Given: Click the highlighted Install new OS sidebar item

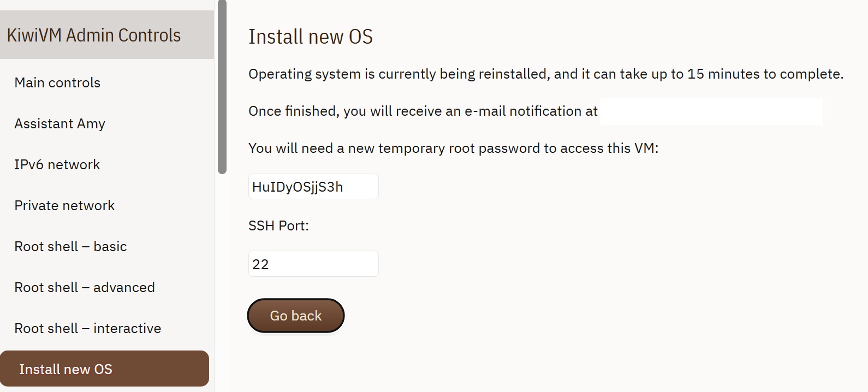Looking at the screenshot, I should 104,369.
